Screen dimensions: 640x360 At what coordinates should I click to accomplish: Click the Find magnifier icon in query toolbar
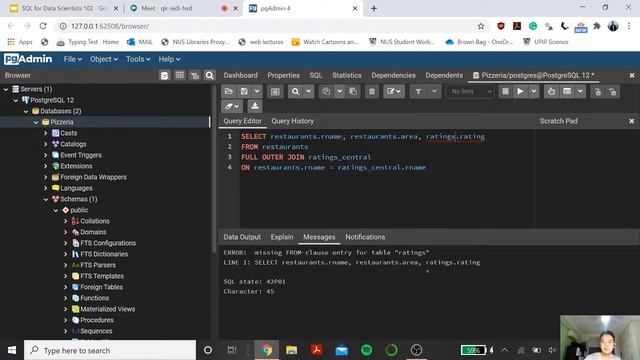[296, 91]
